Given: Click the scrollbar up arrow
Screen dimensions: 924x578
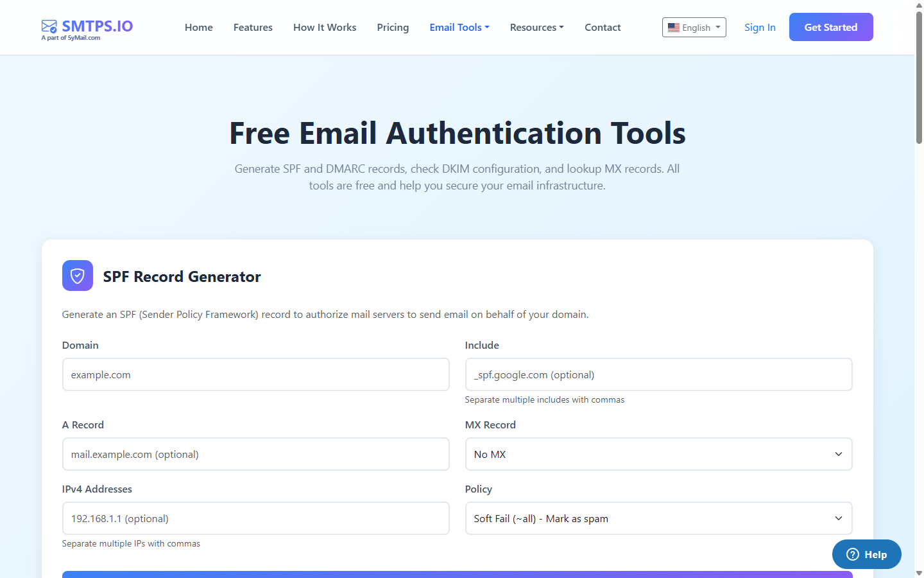Looking at the screenshot, I should coord(919,5).
